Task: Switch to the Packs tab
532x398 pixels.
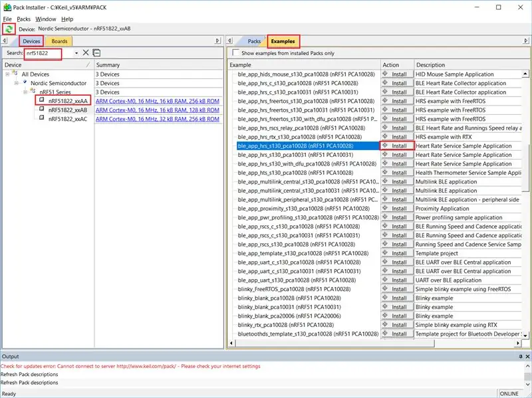Action: (254, 41)
